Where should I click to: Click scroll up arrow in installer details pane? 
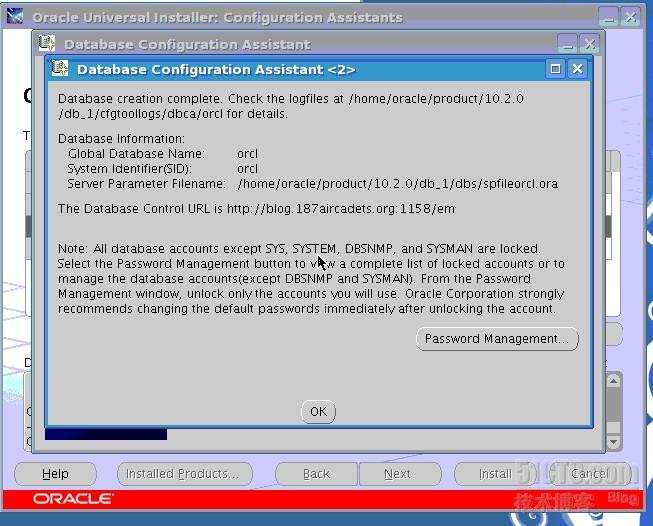[x=613, y=381]
